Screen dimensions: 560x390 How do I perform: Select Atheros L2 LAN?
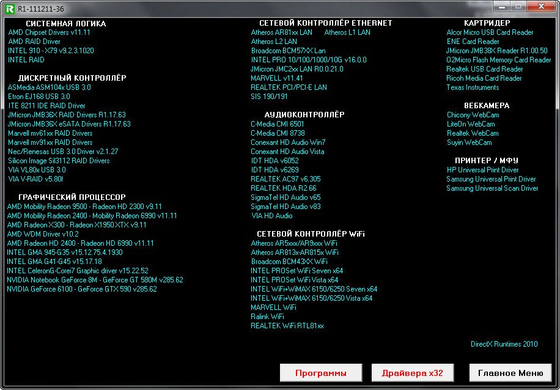coord(274,41)
